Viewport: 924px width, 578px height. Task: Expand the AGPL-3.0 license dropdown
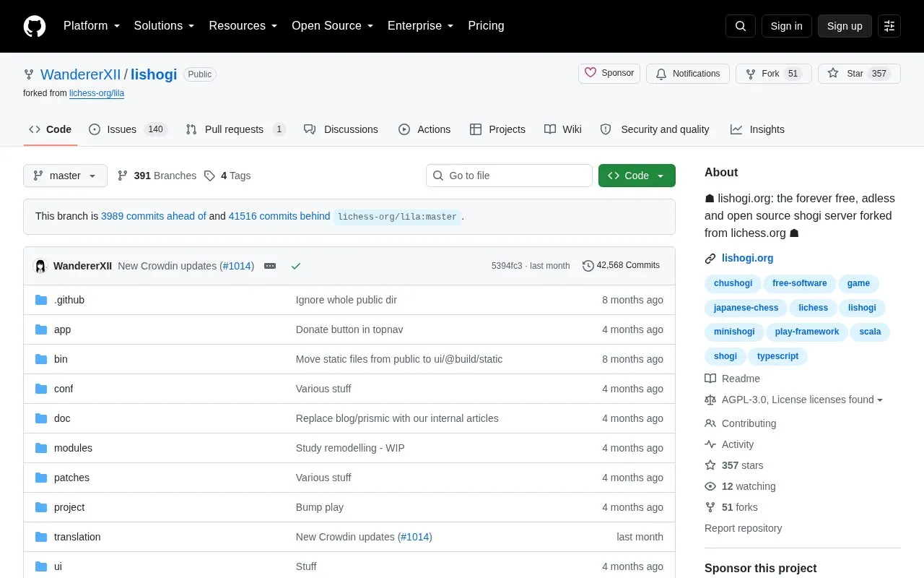pyautogui.click(x=794, y=400)
